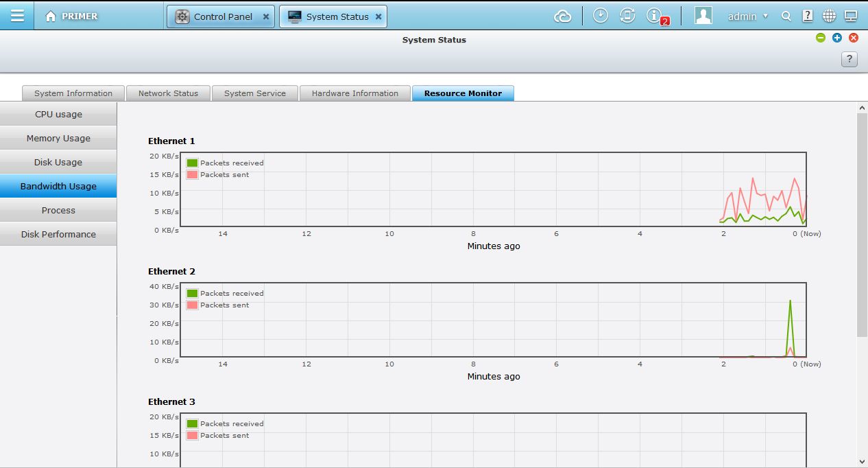This screenshot has height=468, width=868.
Task: Click the Control Panel gear icon
Action: [x=182, y=17]
